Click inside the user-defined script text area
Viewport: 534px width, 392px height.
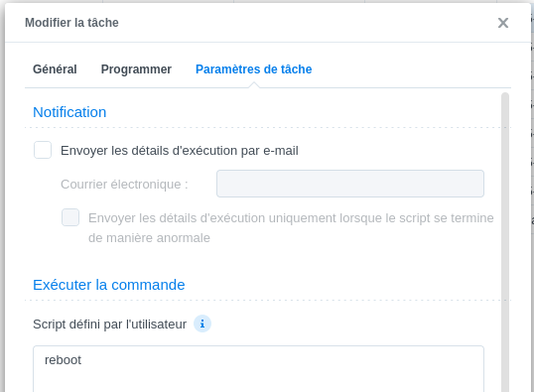258,369
